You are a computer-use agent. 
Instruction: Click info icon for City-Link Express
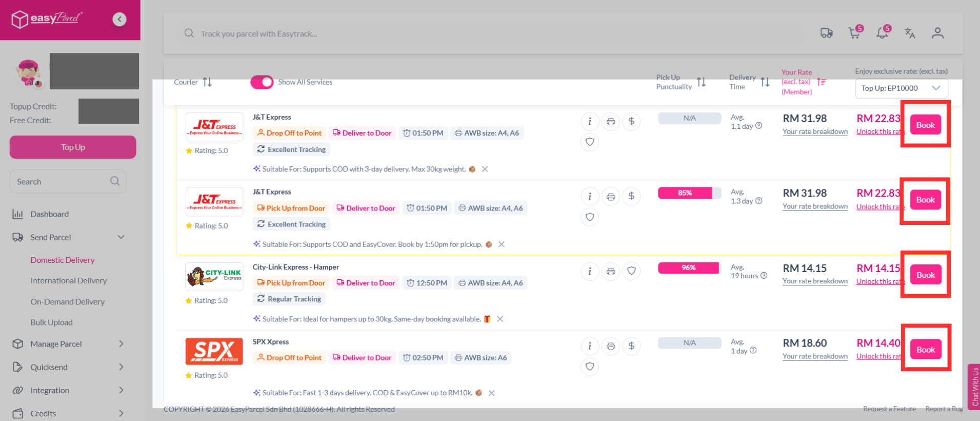pyautogui.click(x=590, y=271)
